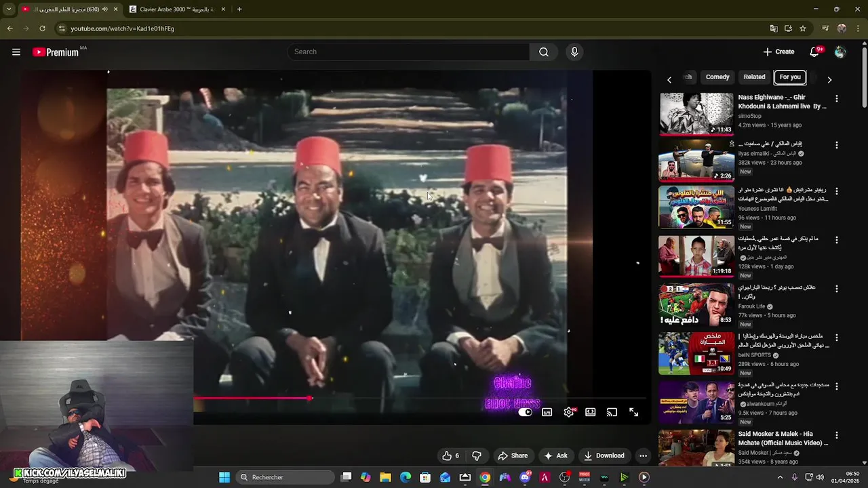Toggle the autoplay switch in player
The height and width of the screenshot is (488, 868).
pos(526,412)
